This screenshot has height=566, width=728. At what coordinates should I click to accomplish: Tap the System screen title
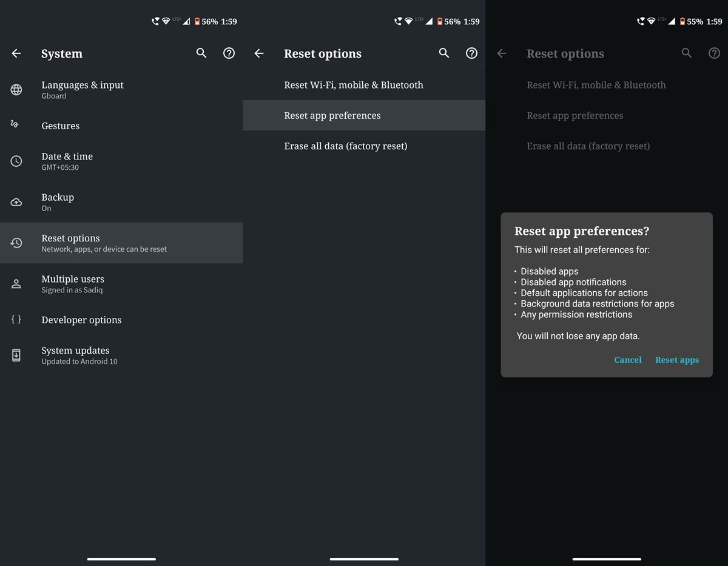point(62,53)
